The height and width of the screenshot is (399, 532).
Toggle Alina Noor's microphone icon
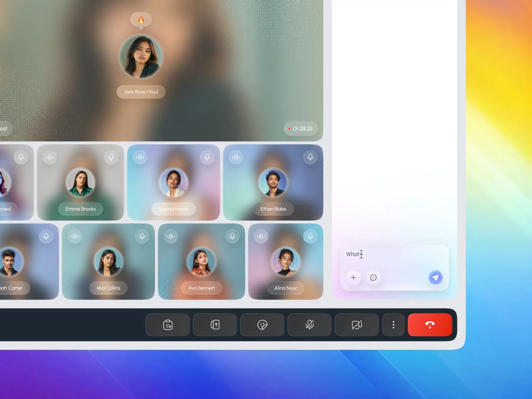(310, 236)
